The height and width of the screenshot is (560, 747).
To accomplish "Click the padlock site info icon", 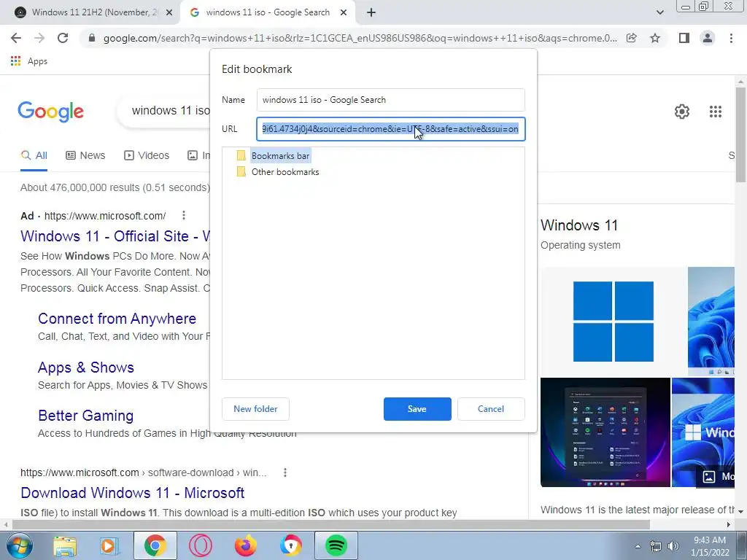I will [92, 38].
